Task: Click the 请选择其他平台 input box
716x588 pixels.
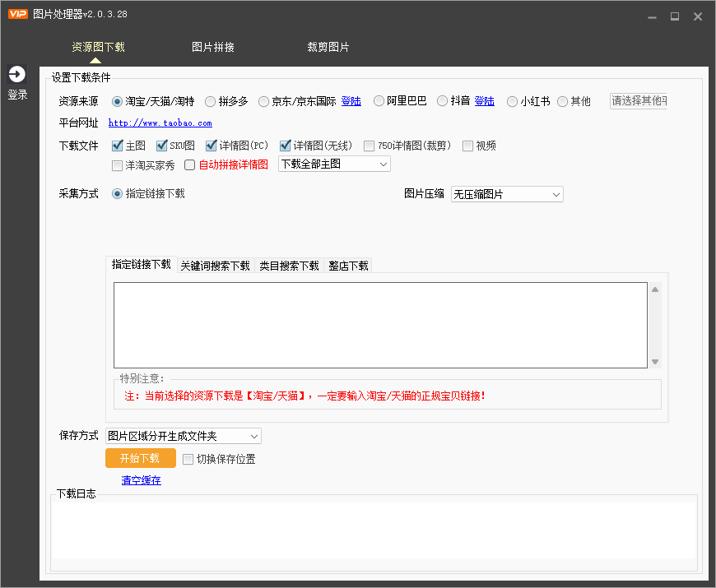Action: point(639,101)
